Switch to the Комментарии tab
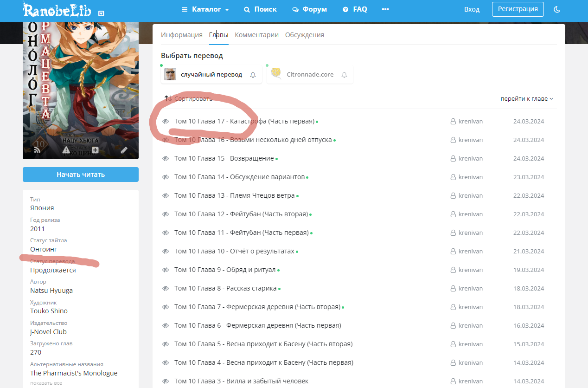Screen dimensions: 588x388 pos(256,35)
